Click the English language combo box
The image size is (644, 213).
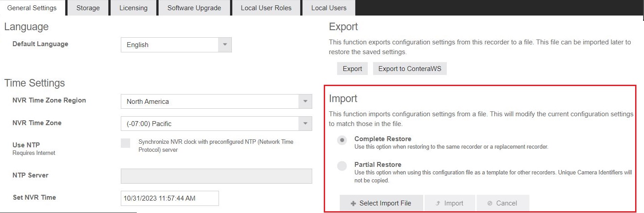176,45
